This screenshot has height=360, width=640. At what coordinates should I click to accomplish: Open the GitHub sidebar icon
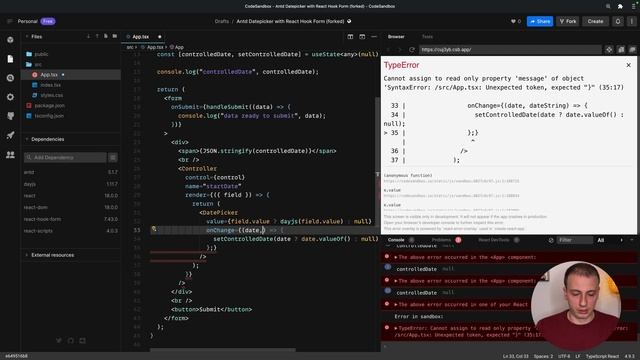(x=10, y=116)
